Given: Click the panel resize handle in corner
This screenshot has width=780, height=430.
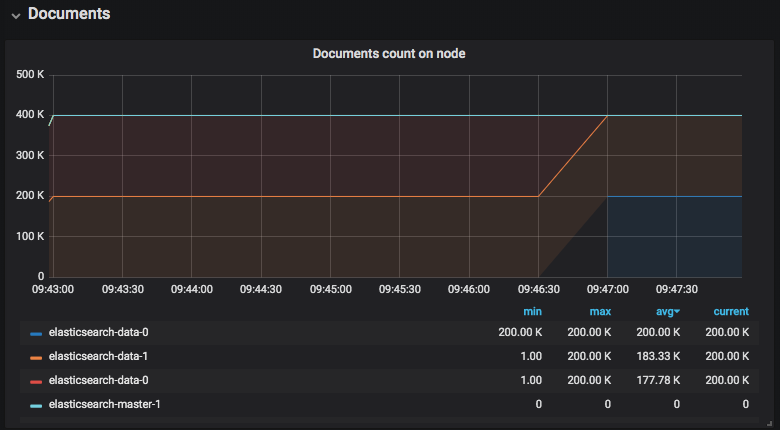Looking at the screenshot, I should [769, 423].
